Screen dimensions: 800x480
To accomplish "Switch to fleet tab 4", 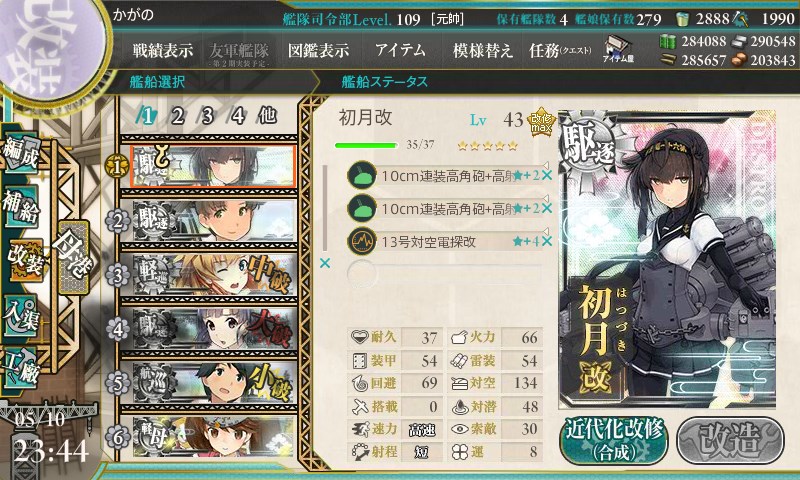I will [237, 116].
